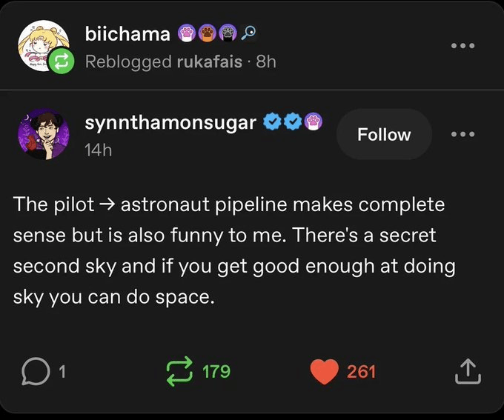Tap the paw badge beside synnthamonsugar
The height and width of the screenshot is (420, 504).
313,123
